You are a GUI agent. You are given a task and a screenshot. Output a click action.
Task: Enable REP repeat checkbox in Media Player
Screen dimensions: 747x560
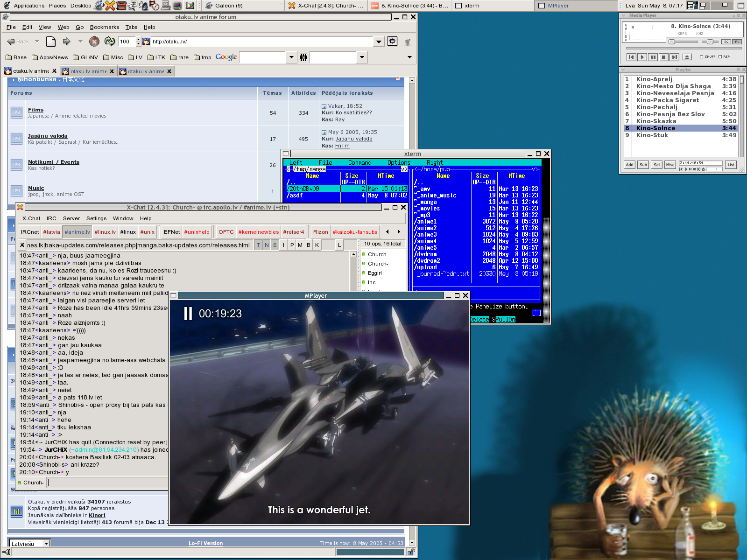click(x=720, y=57)
